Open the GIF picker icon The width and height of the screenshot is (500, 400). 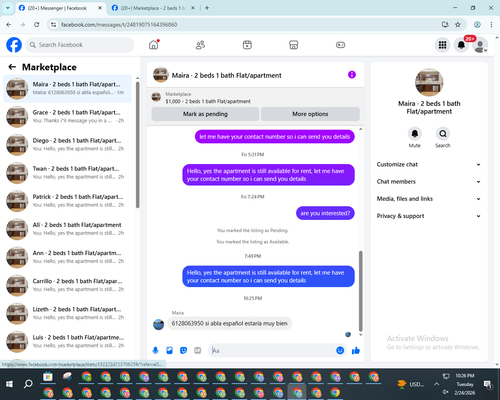[x=198, y=350]
